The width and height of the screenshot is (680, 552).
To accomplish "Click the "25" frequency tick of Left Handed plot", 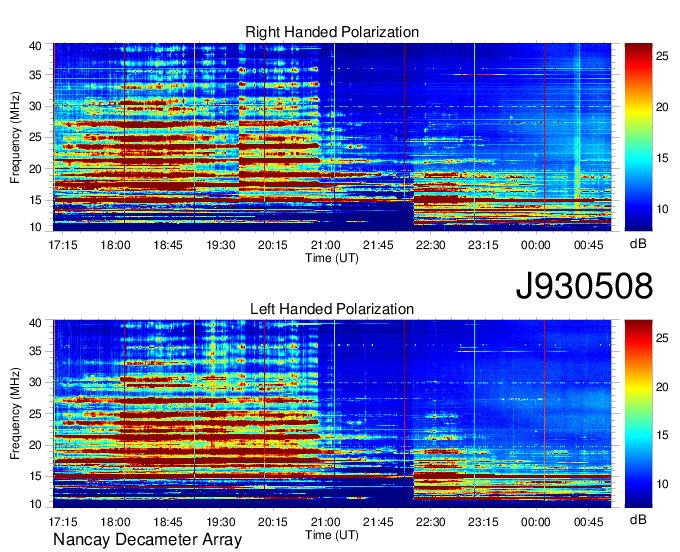I will [x=35, y=414].
